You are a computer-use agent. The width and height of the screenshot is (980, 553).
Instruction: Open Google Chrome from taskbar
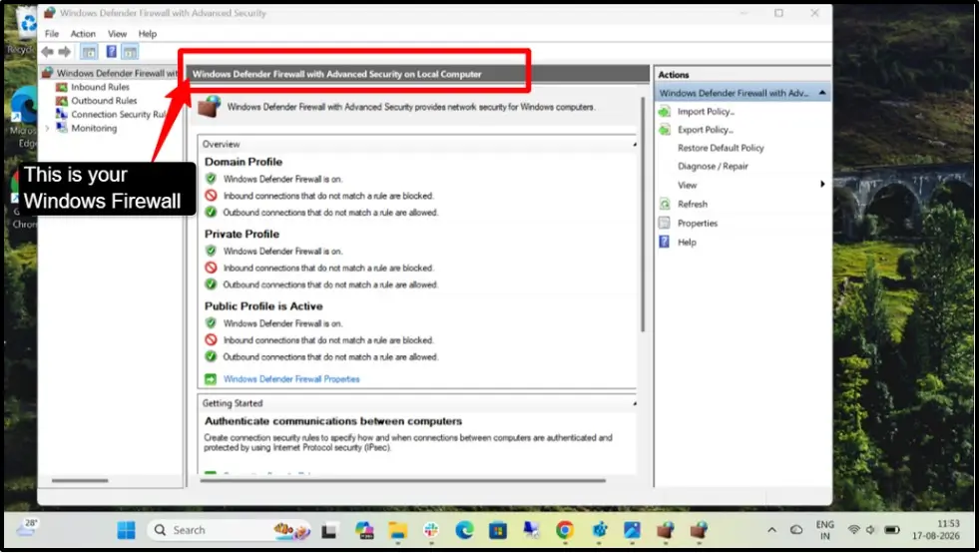pyautogui.click(x=565, y=530)
